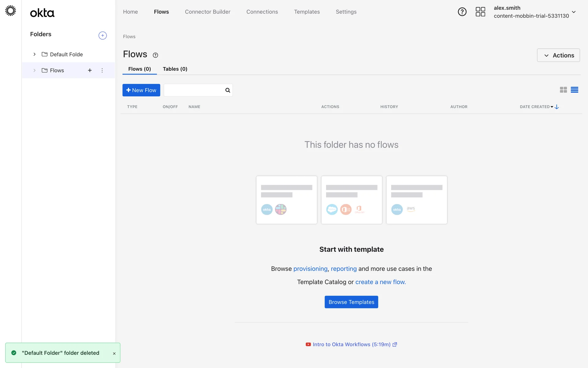Switch to grid card view
Screen dimensions: 588x368
(x=563, y=90)
